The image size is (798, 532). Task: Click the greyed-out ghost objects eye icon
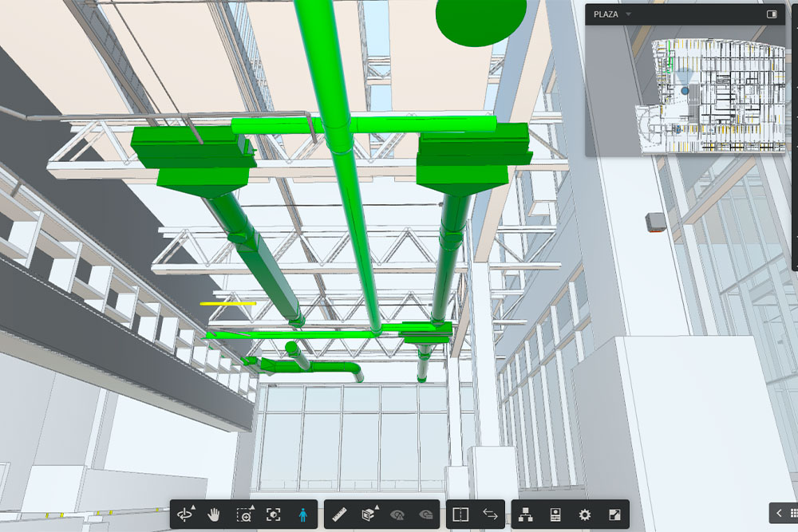425,514
